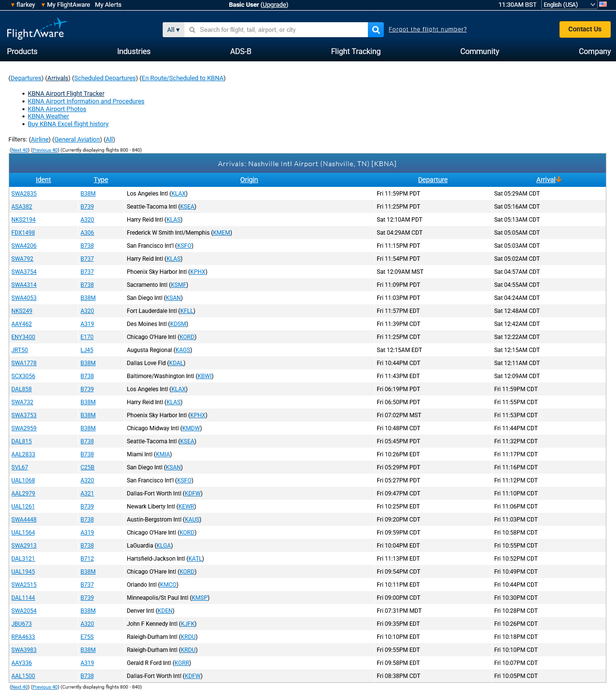Viewport: 616px width, 691px height.
Task: Open flight SWA2835 details
Action: pyautogui.click(x=24, y=194)
